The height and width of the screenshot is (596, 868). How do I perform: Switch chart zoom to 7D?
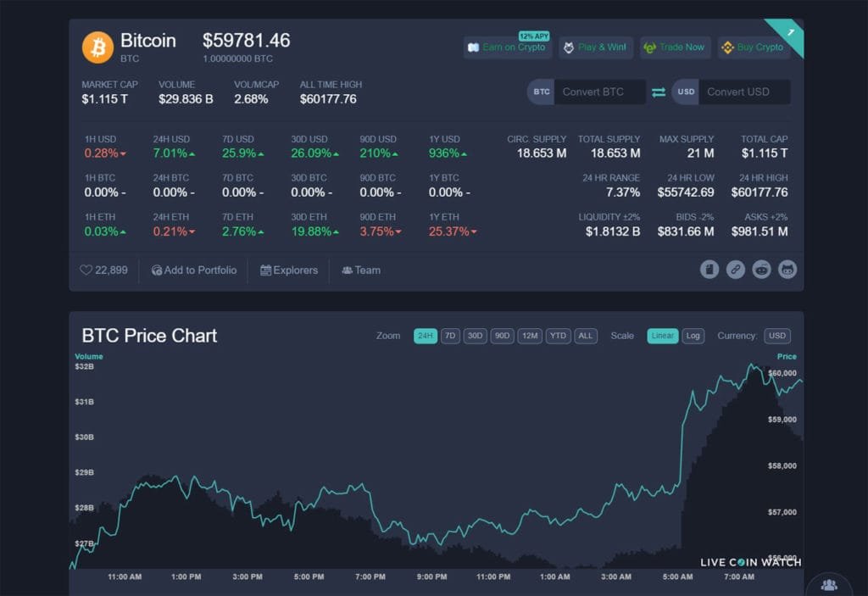tap(450, 336)
